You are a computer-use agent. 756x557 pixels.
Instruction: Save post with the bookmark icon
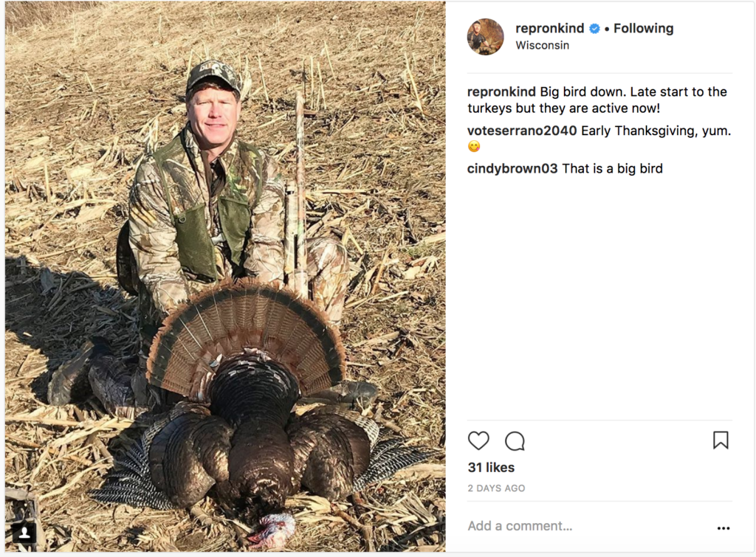(x=721, y=440)
